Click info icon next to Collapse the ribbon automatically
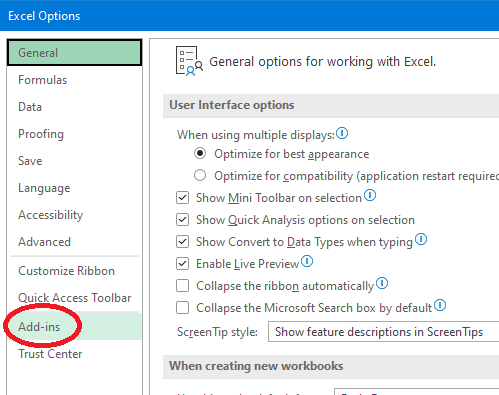This screenshot has width=499, height=395. tap(382, 283)
